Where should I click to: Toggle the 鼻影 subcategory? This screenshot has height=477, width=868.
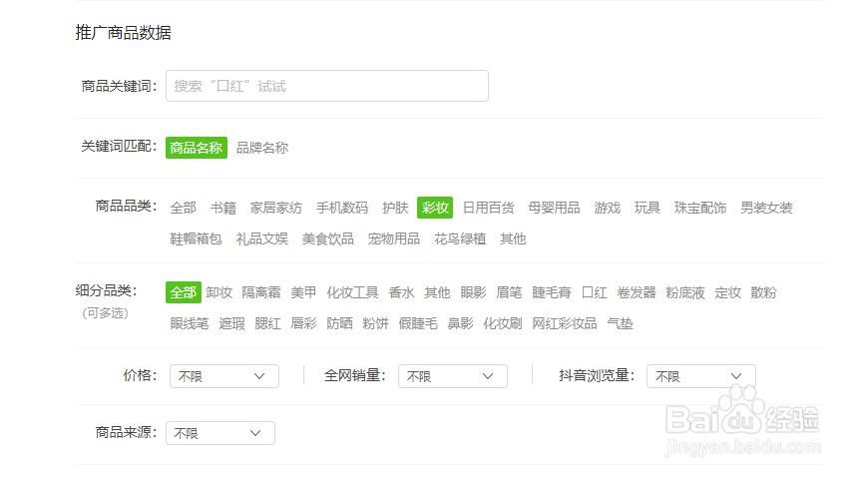(461, 323)
